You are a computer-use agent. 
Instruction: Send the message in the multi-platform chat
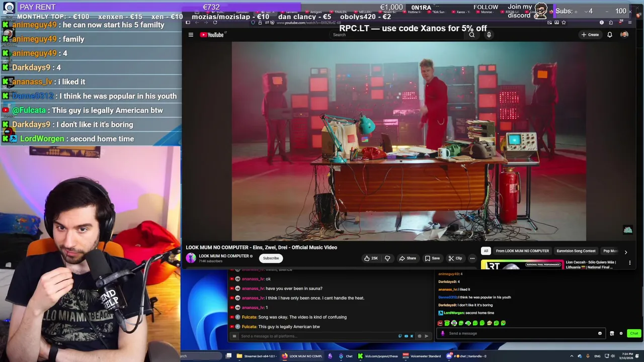(426, 336)
